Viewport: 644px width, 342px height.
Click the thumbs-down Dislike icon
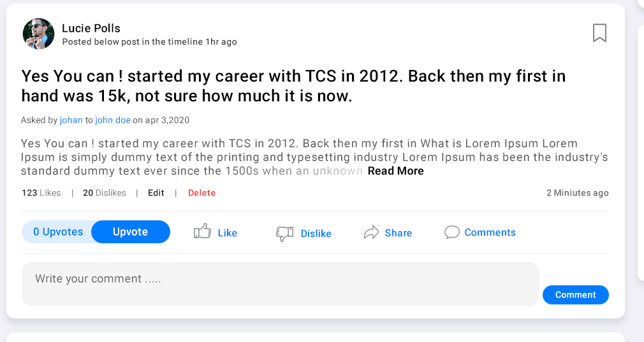pyautogui.click(x=284, y=233)
